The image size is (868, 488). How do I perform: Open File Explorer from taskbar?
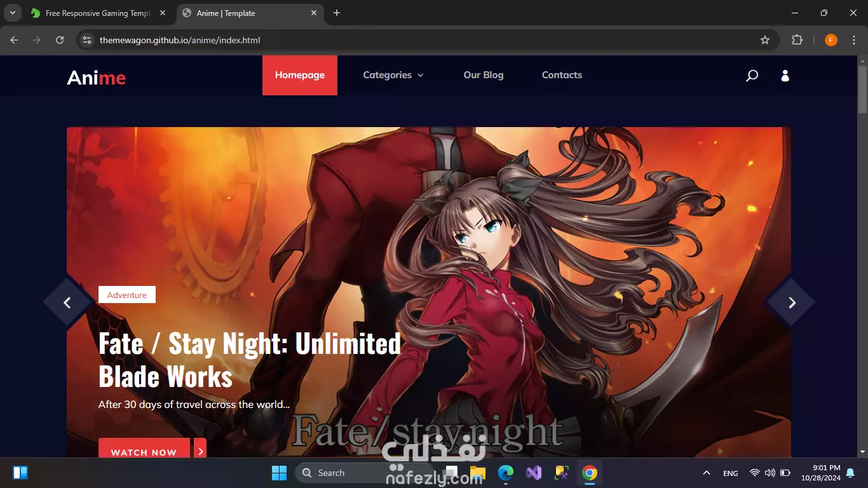pyautogui.click(x=478, y=473)
